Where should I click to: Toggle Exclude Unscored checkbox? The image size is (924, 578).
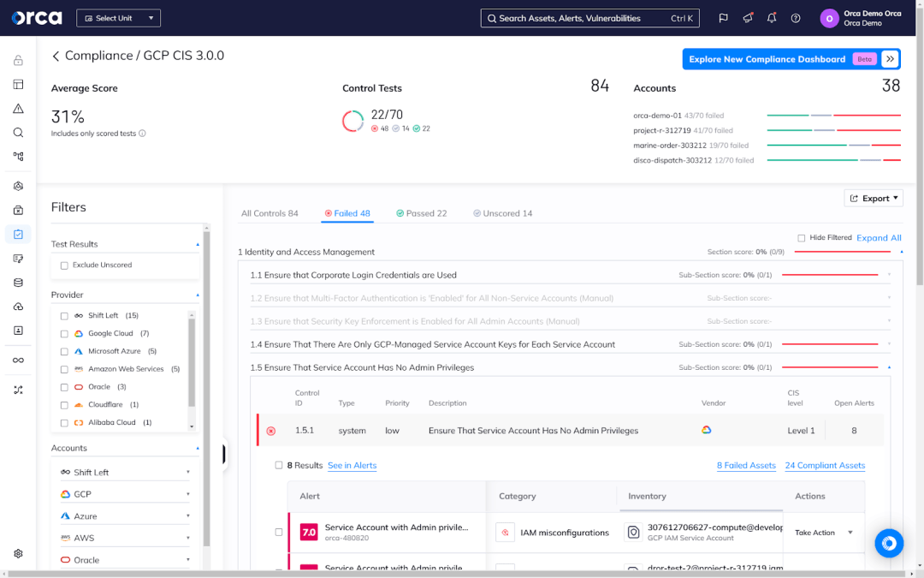click(x=64, y=265)
